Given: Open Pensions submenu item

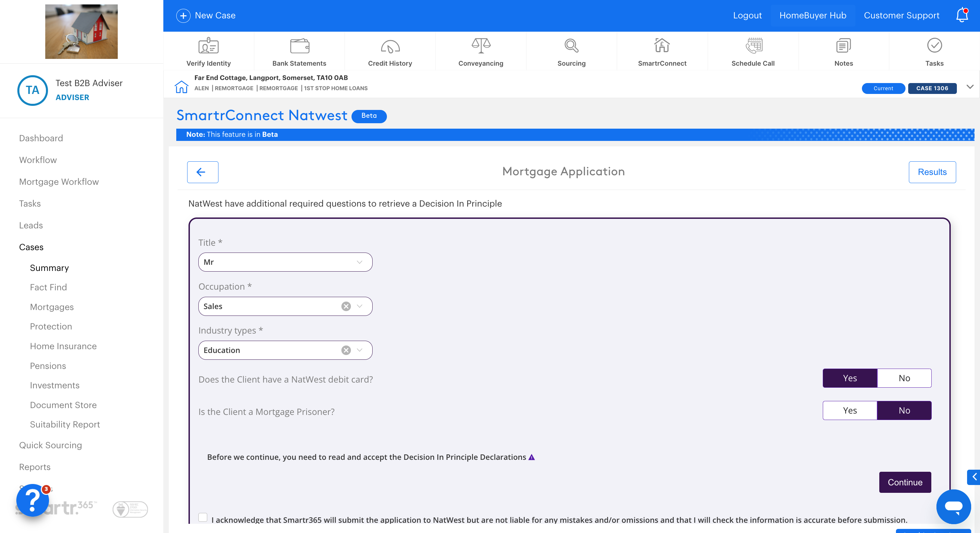Looking at the screenshot, I should [48, 366].
